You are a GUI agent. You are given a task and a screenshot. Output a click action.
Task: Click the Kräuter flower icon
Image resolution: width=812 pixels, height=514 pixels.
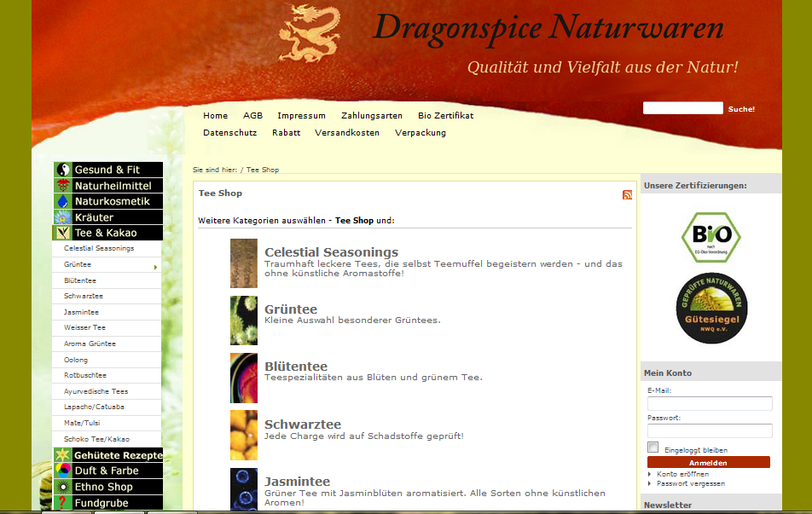pos(62,217)
